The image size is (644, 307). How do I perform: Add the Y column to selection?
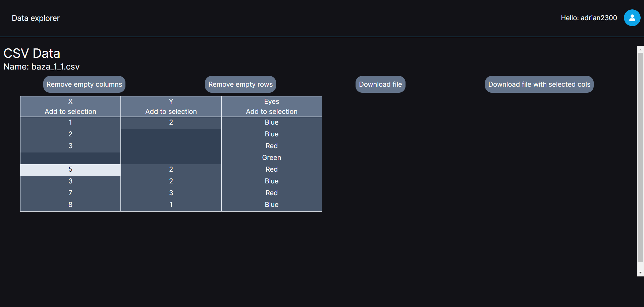[171, 112]
